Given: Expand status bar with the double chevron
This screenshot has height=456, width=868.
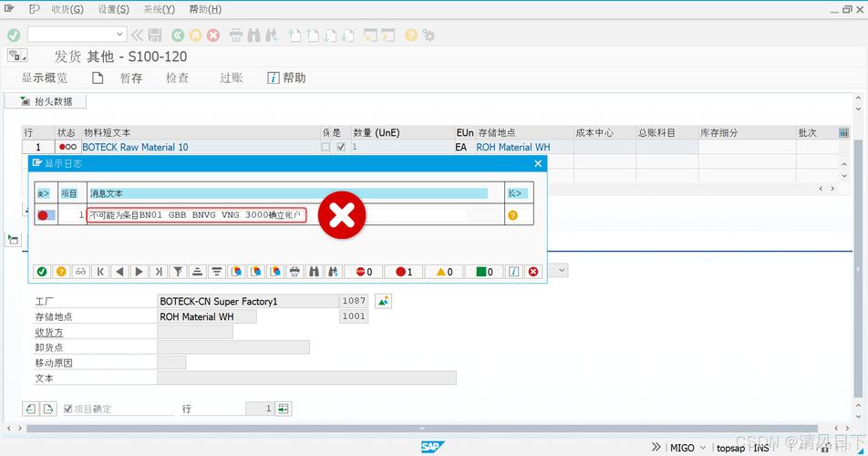Looking at the screenshot, I should 656,447.
